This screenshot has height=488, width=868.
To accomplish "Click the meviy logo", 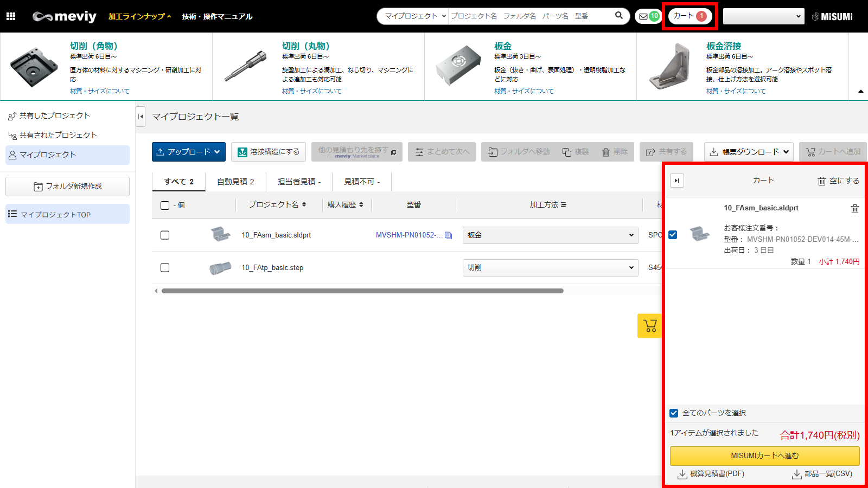I will point(64,16).
